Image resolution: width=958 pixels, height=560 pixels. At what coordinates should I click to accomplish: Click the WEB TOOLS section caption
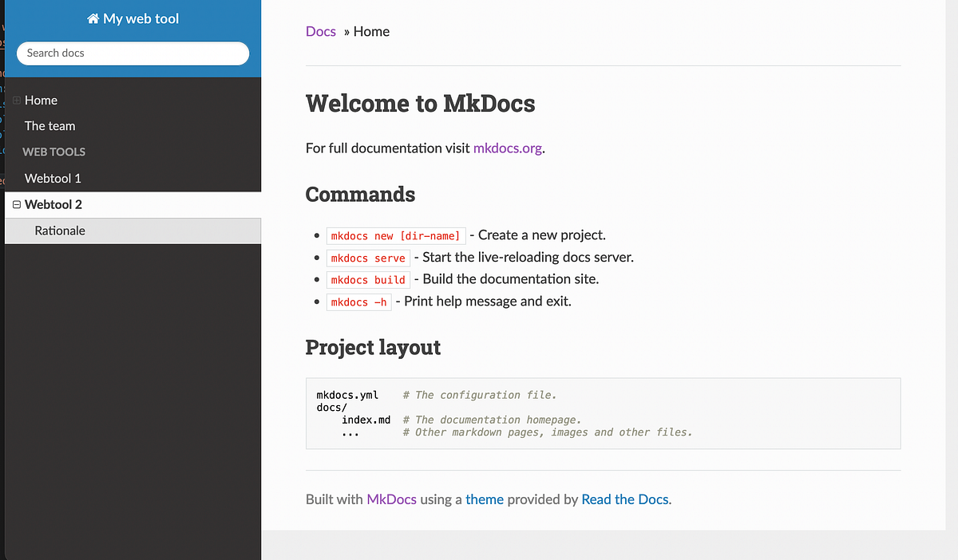(x=53, y=152)
